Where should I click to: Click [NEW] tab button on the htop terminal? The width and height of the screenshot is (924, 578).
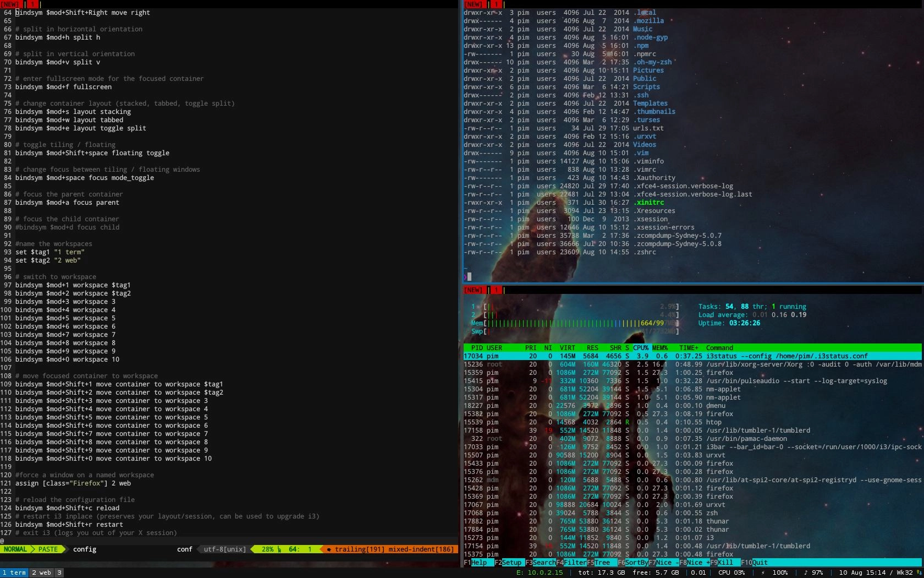tap(474, 290)
